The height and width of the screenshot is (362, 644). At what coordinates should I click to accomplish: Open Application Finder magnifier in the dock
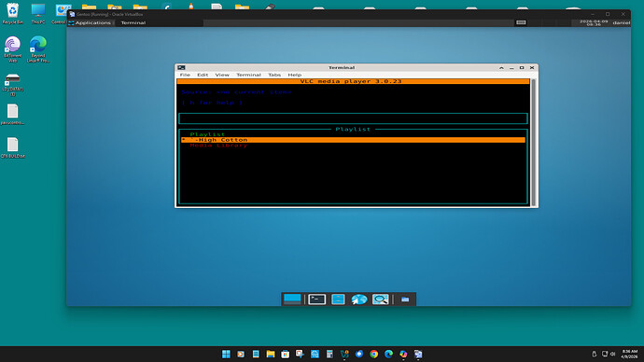(x=380, y=299)
